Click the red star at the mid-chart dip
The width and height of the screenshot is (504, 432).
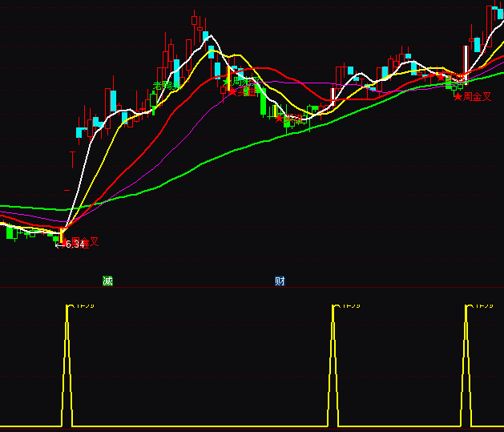(x=280, y=119)
